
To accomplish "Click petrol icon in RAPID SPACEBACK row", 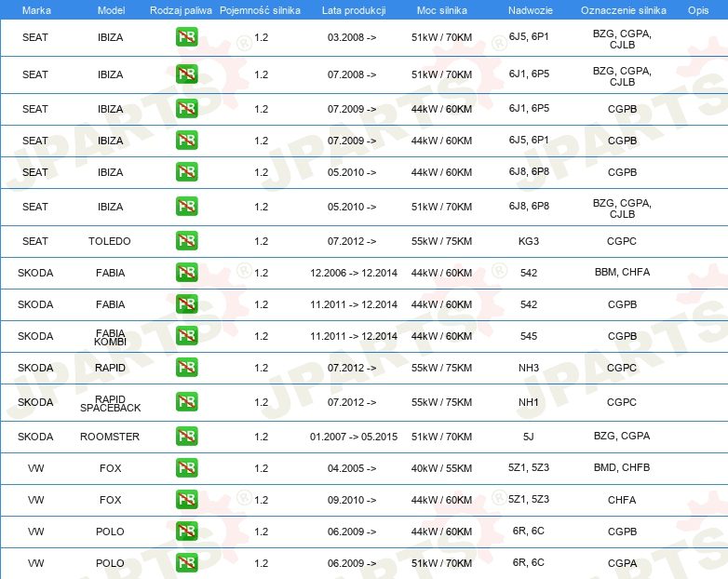I will [186, 402].
